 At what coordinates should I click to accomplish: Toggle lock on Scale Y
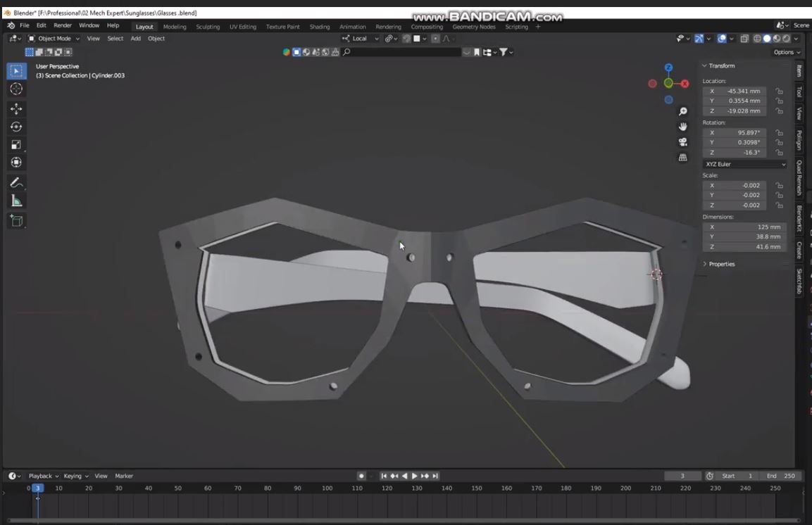[x=779, y=196]
